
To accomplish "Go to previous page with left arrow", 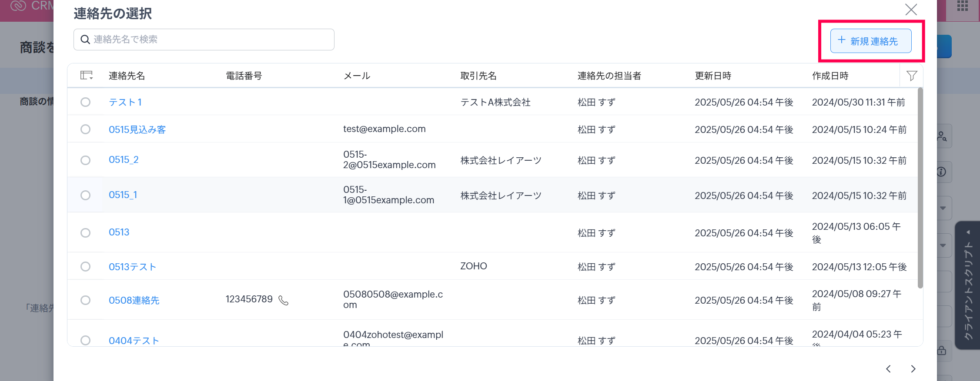I will point(888,369).
